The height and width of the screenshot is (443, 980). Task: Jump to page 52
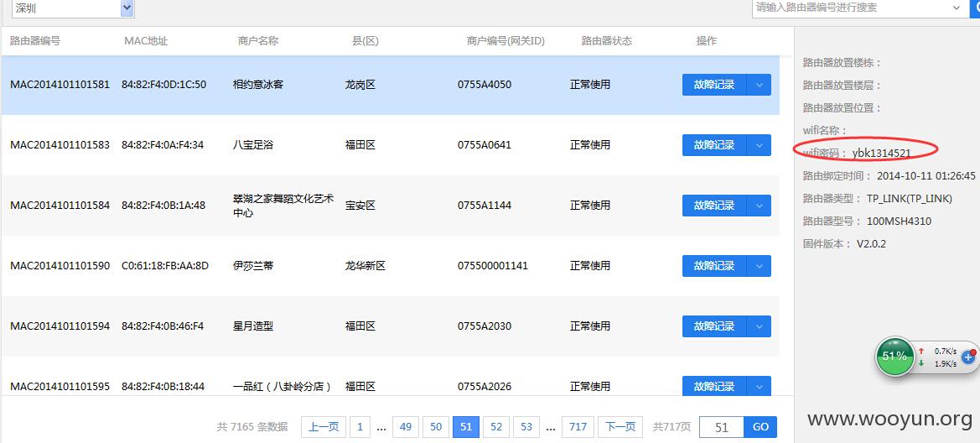[x=496, y=427]
